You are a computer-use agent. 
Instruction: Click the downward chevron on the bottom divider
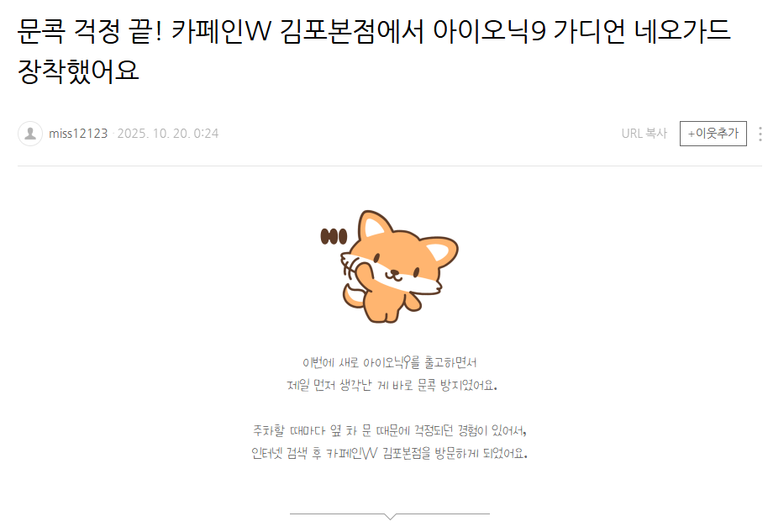coord(390,516)
